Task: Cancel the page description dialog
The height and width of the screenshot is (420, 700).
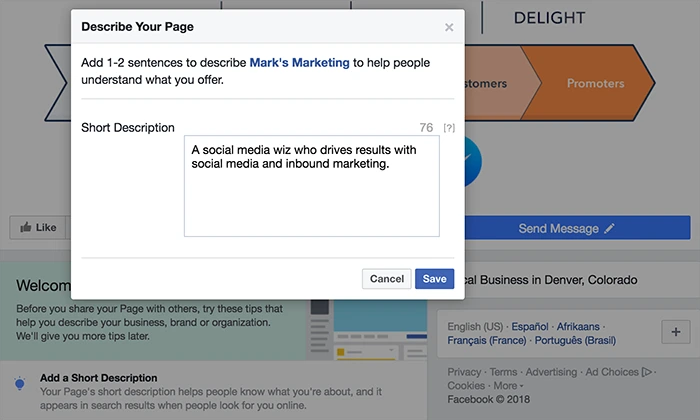Action: click(387, 279)
